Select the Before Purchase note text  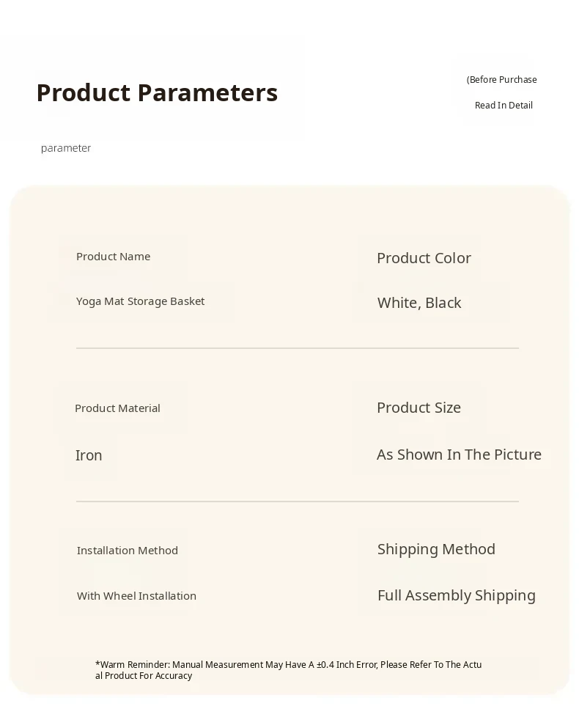(502, 80)
